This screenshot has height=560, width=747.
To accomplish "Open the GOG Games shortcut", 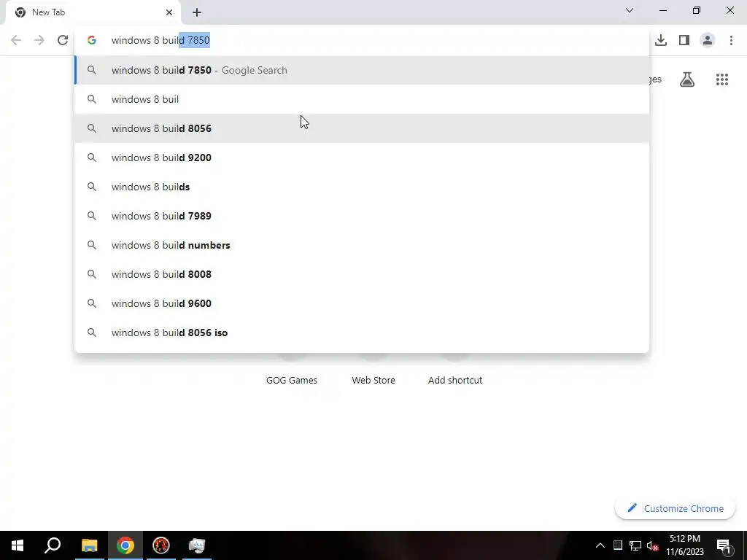I will [292, 380].
